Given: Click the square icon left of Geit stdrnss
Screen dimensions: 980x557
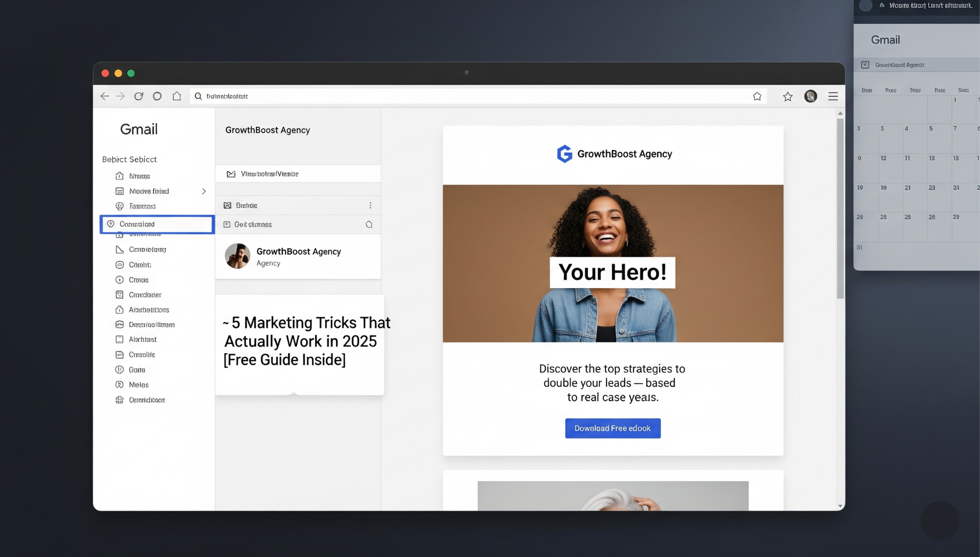Looking at the screenshot, I should click(226, 224).
